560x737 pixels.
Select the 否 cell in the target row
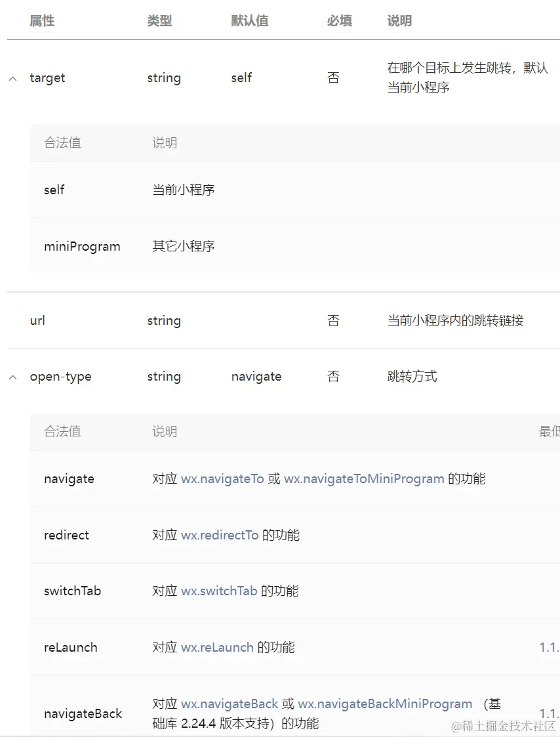[333, 77]
